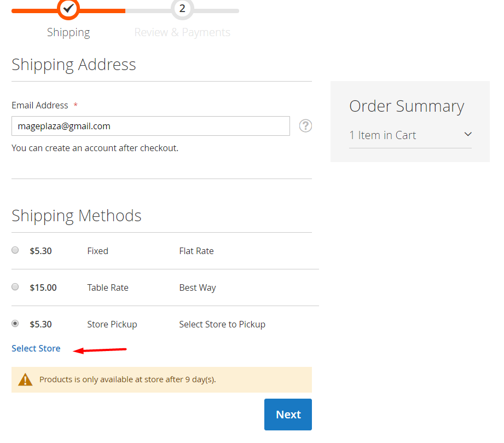The width and height of the screenshot is (504, 443).
Task: Click the Email Address input field
Action: click(x=150, y=126)
